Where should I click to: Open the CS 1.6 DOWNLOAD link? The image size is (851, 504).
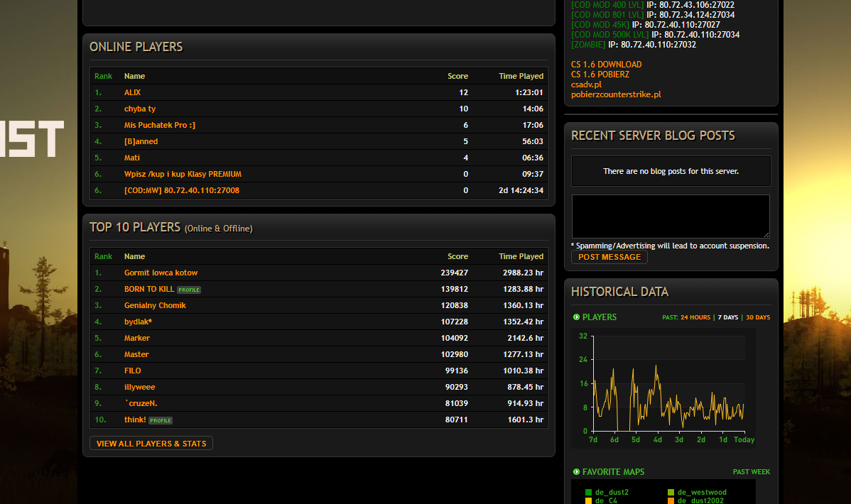point(606,65)
